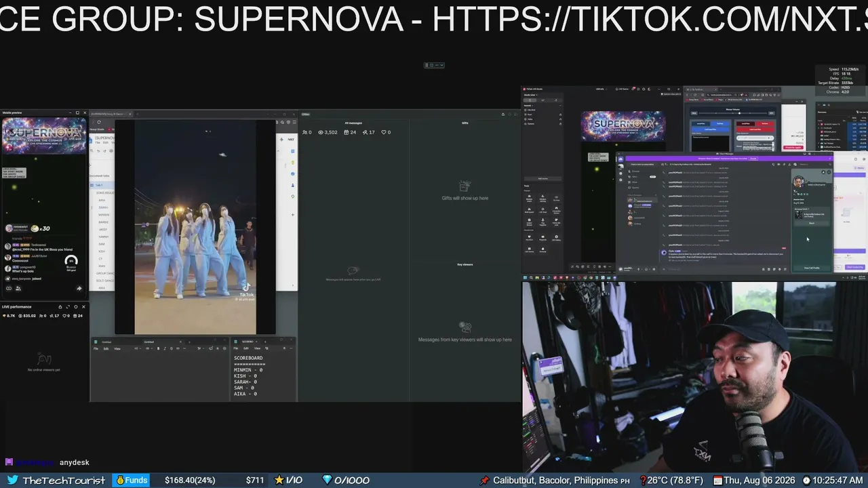Click the Bold icon in the Untitled Notepad
This screenshot has width=868, height=488.
[158, 348]
